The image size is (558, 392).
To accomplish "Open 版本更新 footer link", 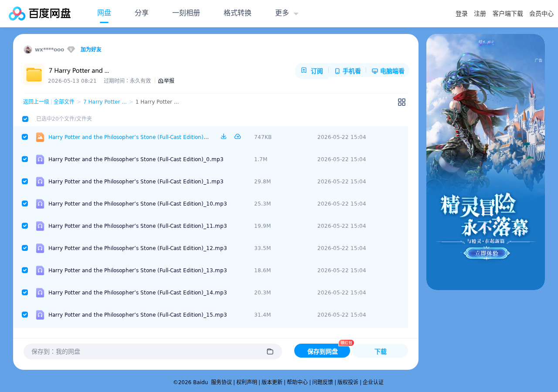I will click(272, 382).
